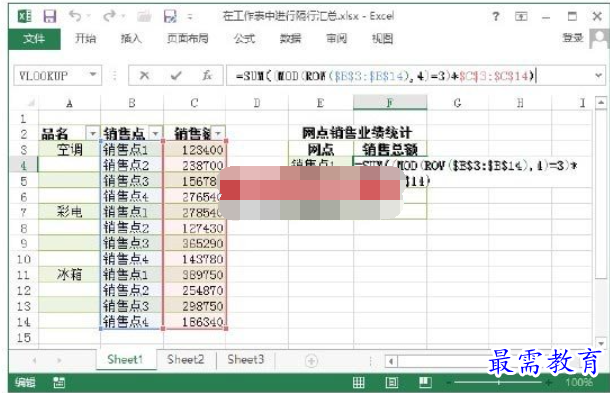Viewport: 610px width, 393px height.
Task: Select cell with value 127430
Action: click(195, 228)
